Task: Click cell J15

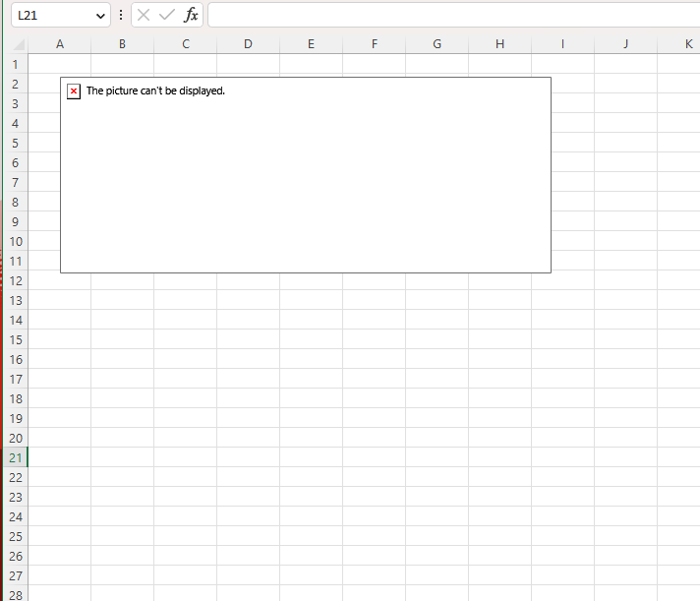Action: pos(626,339)
